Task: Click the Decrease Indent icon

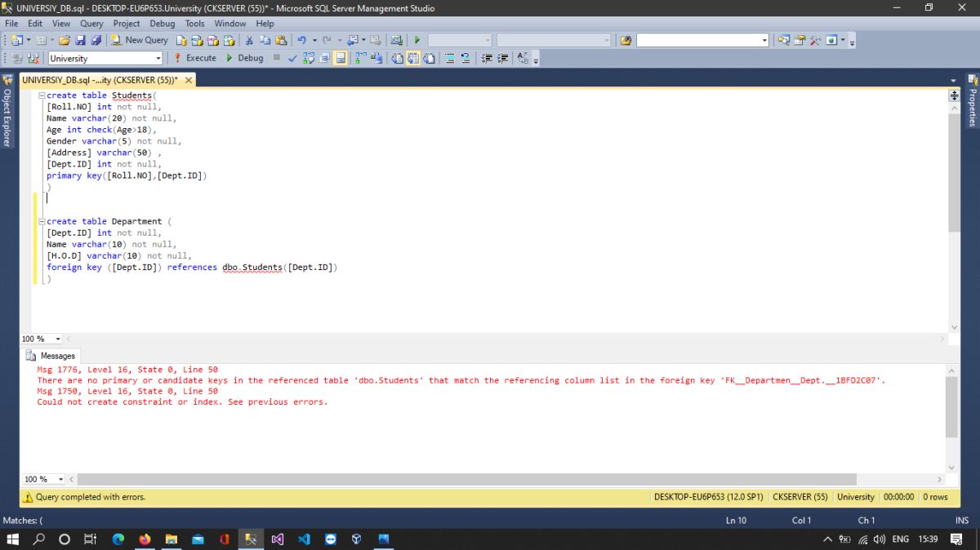Action: 486,58
